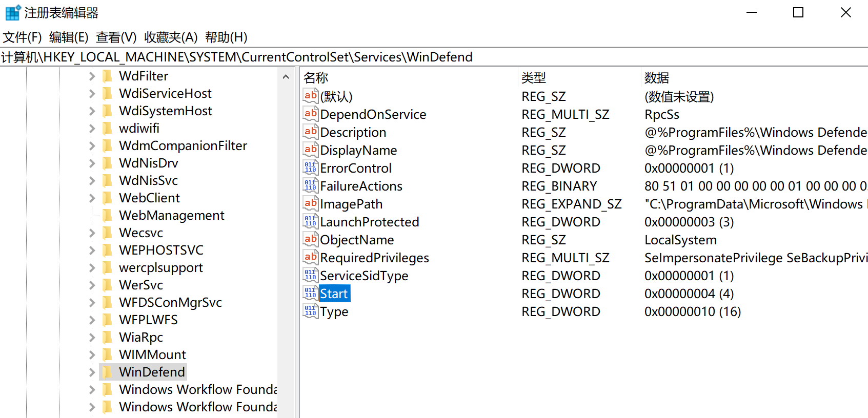868x418 pixels.
Task: Click the Description string value icon
Action: (x=311, y=132)
